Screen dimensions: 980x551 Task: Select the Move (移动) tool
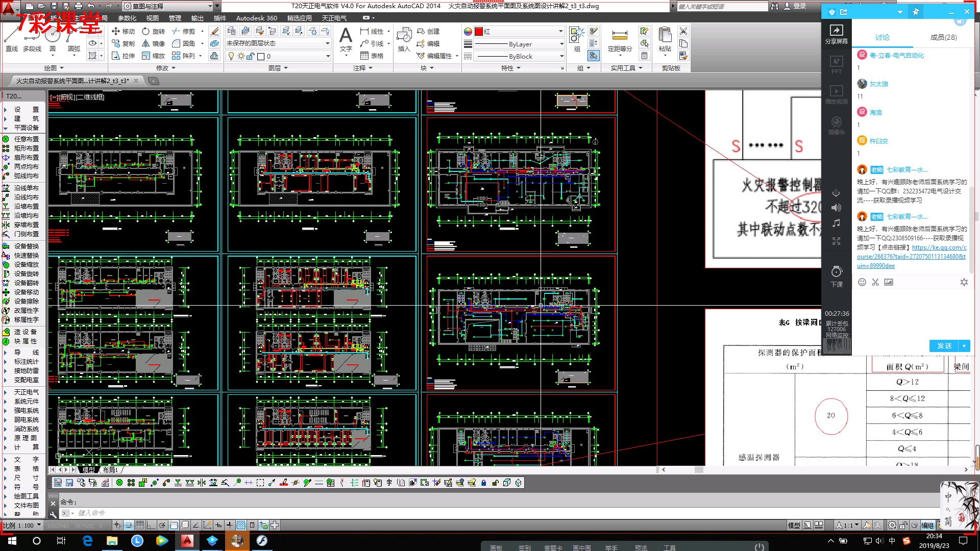pos(123,31)
